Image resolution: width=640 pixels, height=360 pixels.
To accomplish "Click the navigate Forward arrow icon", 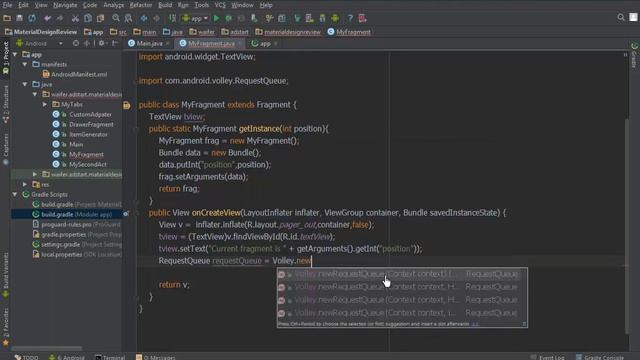I will [156, 18].
